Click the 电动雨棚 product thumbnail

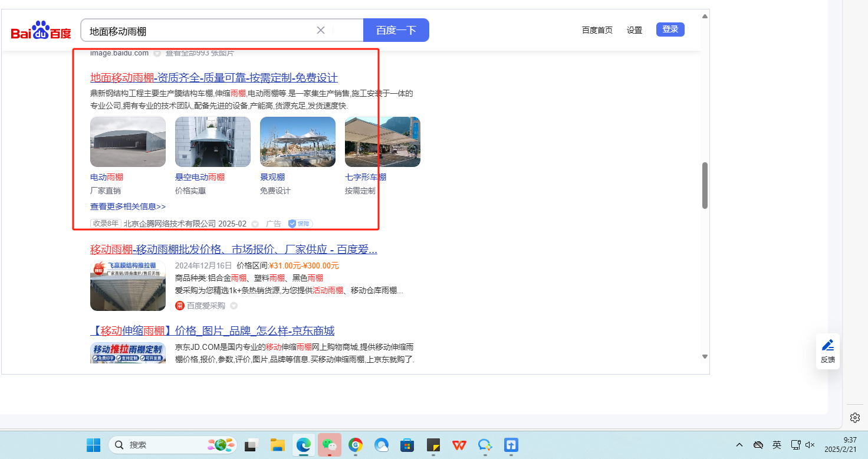coord(128,142)
